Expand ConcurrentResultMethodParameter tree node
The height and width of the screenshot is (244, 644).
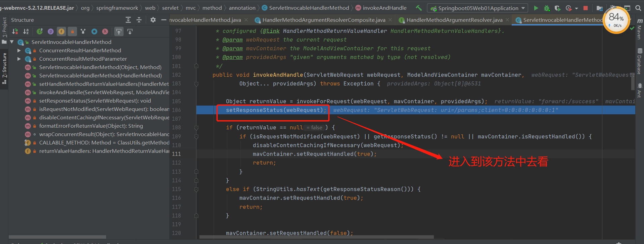[x=19, y=59]
